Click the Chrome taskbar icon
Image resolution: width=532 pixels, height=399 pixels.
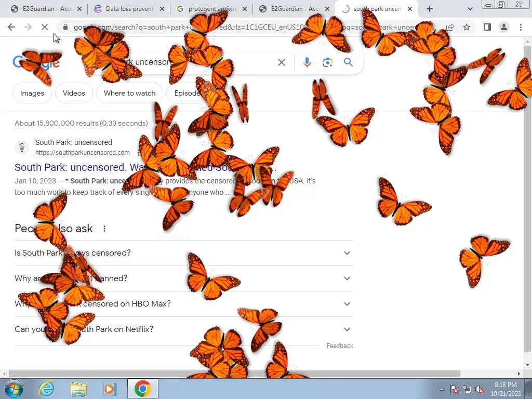tap(142, 389)
